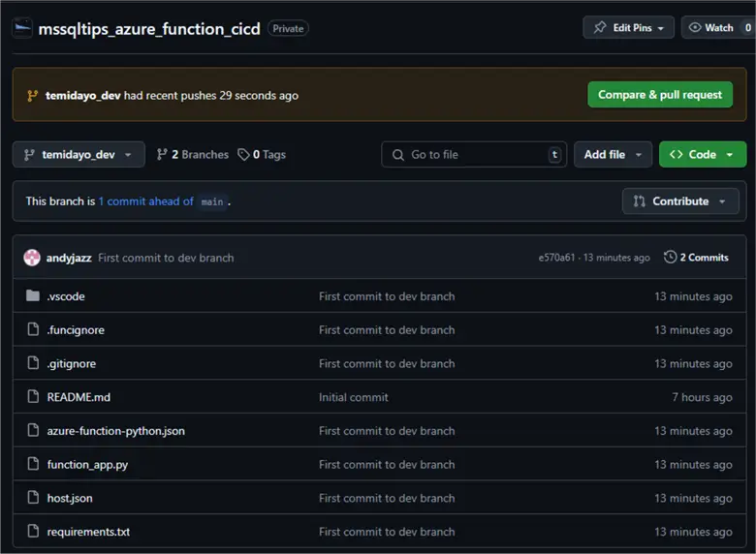The height and width of the screenshot is (554, 756).
Task: Click the code brackets icon
Action: [676, 154]
